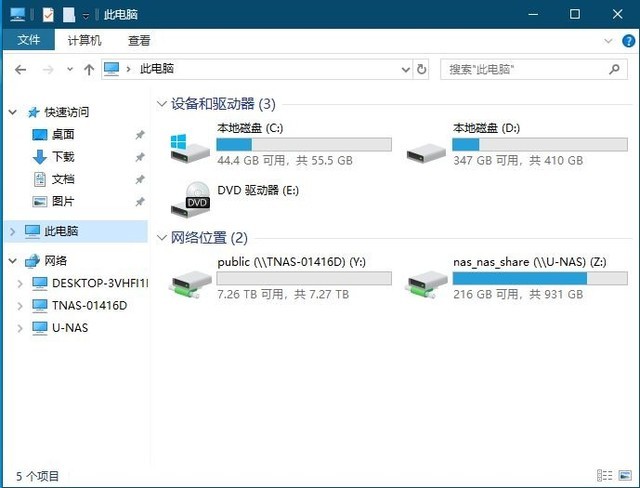
Task: Collapse the 网络 tree node
Action: pyautogui.click(x=12, y=261)
